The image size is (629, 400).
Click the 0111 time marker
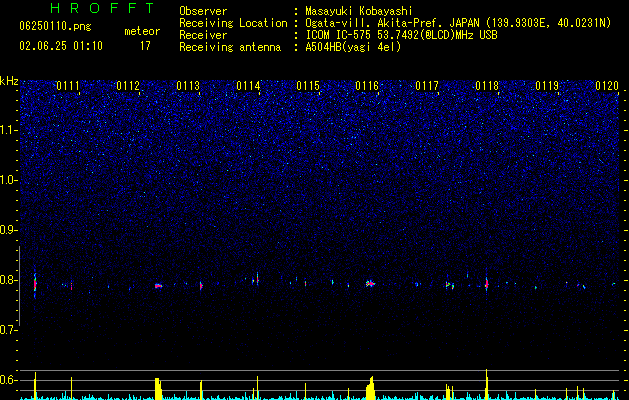(x=68, y=86)
